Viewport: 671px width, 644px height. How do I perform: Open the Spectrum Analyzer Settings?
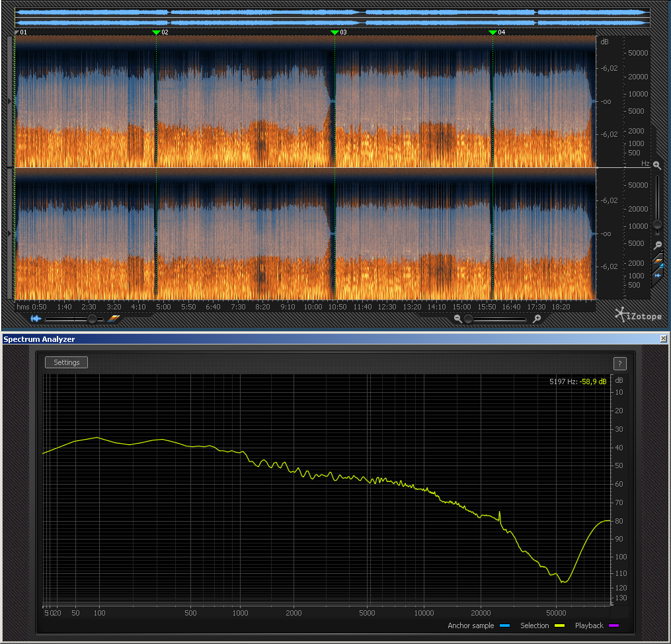pos(66,362)
